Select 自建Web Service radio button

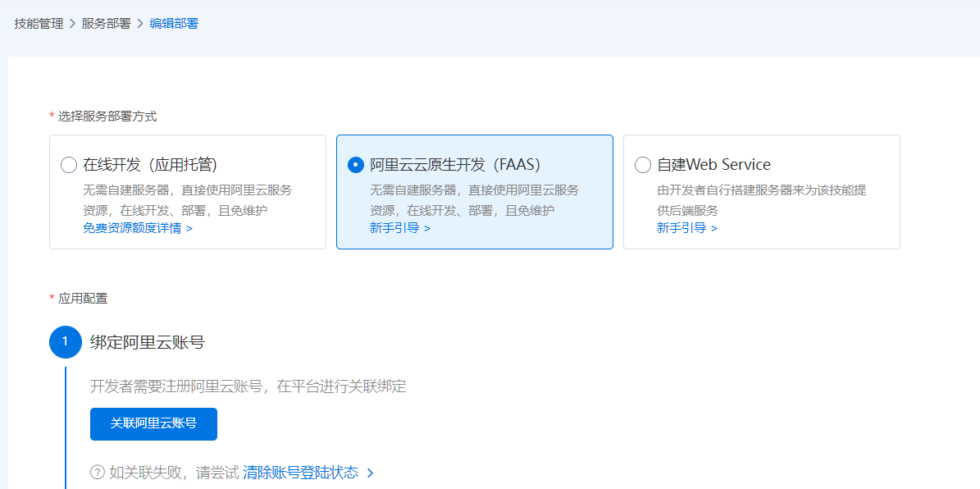(642, 165)
